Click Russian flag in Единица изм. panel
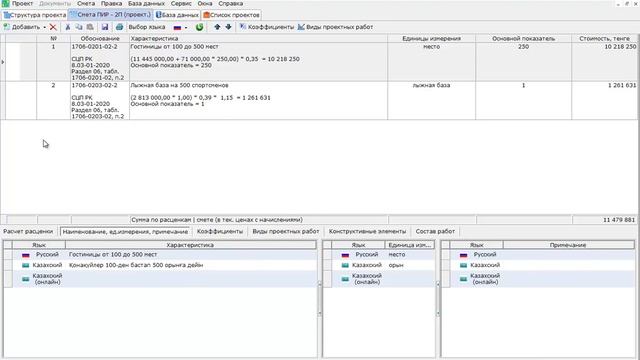The image size is (640, 360). [345, 255]
